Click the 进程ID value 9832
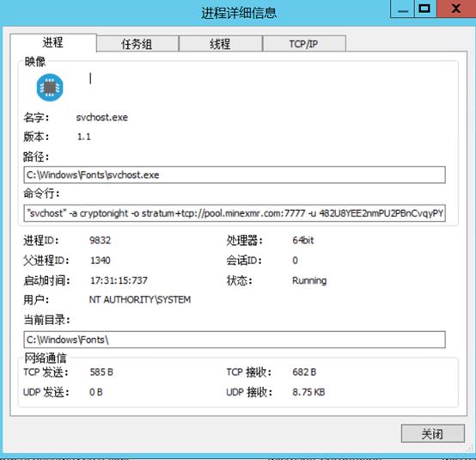 pyautogui.click(x=100, y=241)
